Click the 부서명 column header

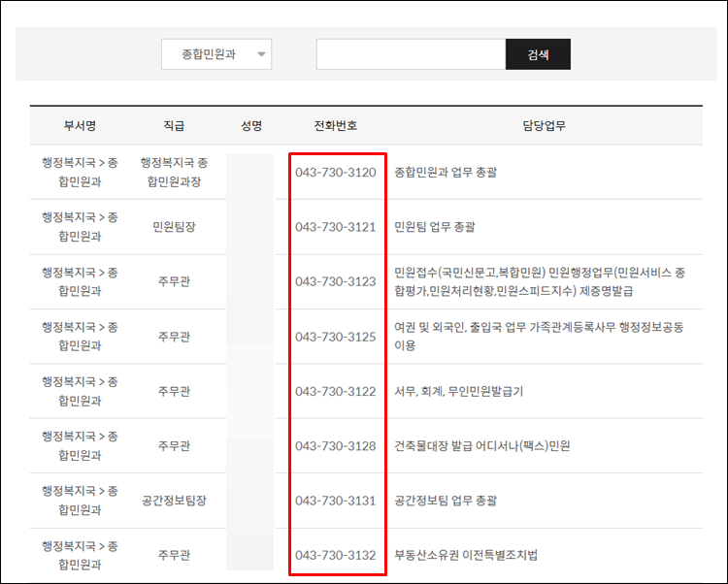click(x=80, y=126)
